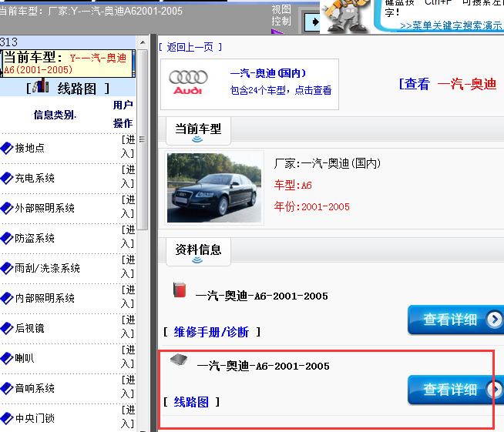
Task: Click the gray chip icon for 线路图
Action: 179,360
